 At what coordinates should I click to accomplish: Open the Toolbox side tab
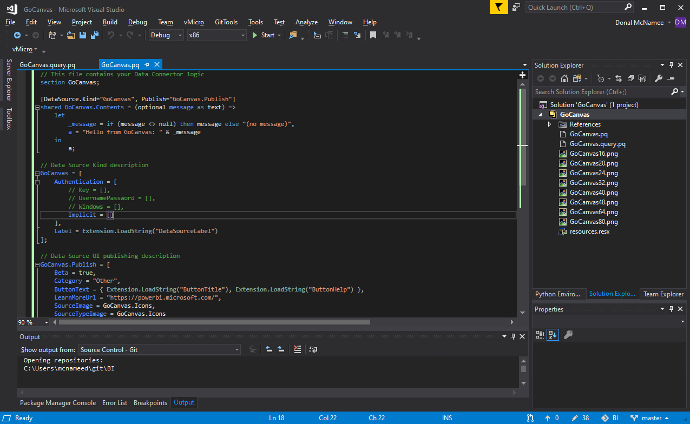point(9,119)
